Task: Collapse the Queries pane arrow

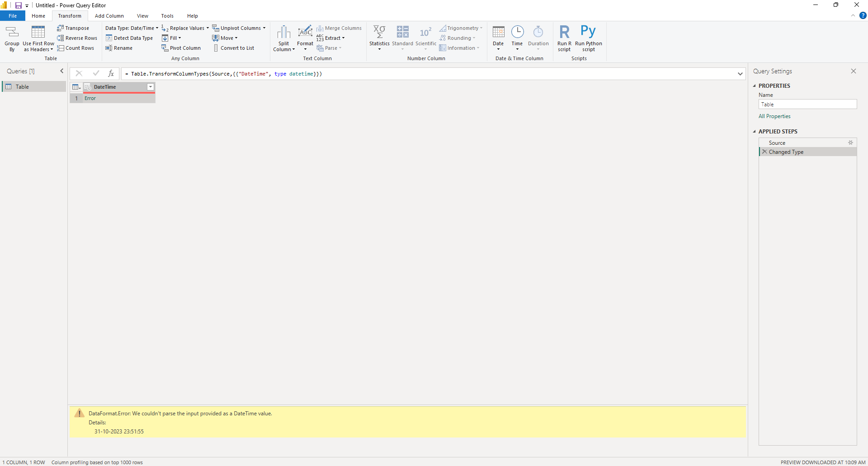Action: click(x=62, y=71)
